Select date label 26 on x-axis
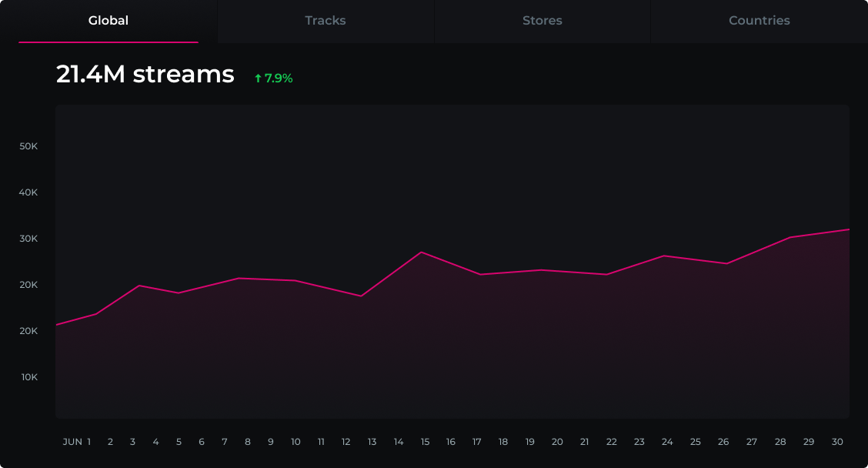Viewport: 868px width, 468px height. click(x=723, y=442)
